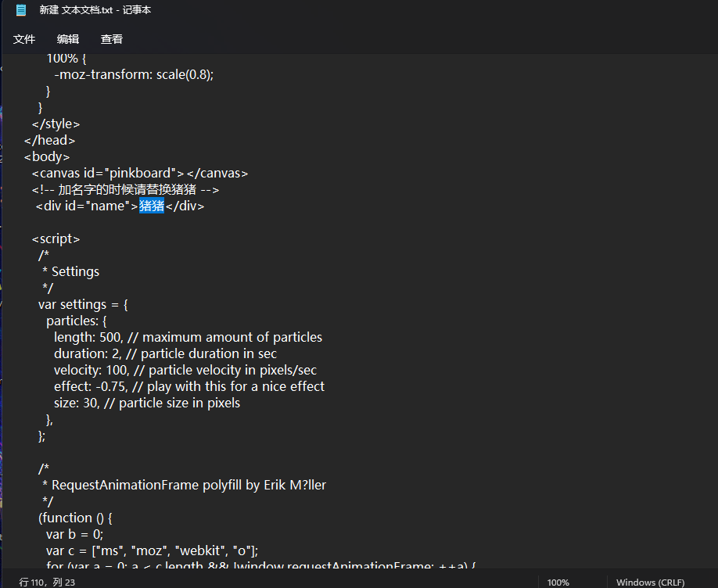Click the opening script tag line
Viewport: 718px width, 588px height.
(x=56, y=239)
